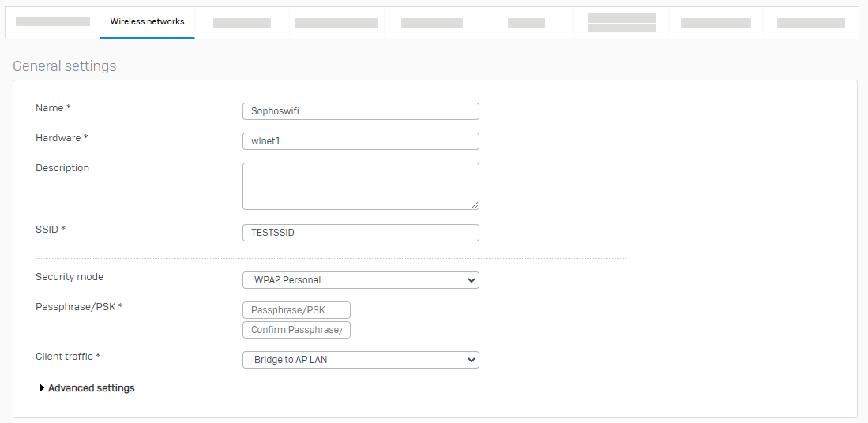Click the triangle icon beside Advanced settings
Image resolution: width=868 pixels, height=423 pixels.
click(x=42, y=388)
